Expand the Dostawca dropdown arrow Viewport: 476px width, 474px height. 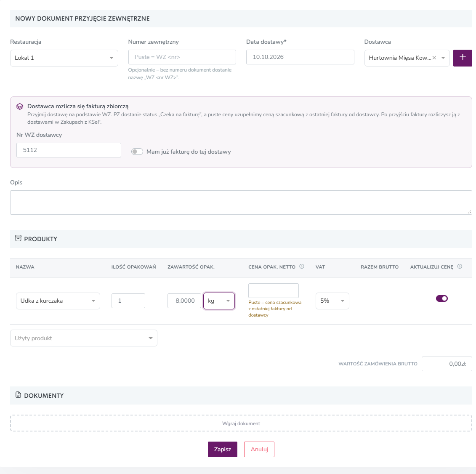443,58
